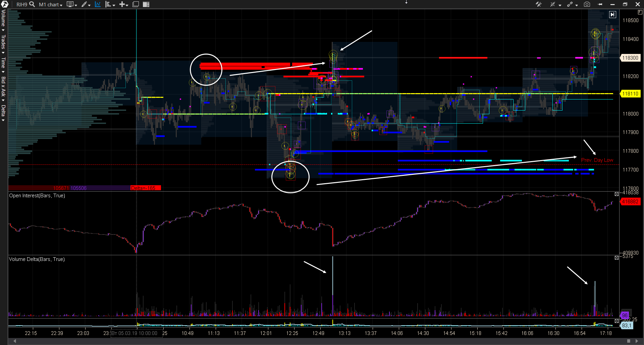Screen dimensions: 644x345
Task: Open the Volume sidebar menu
Action: 3,20
